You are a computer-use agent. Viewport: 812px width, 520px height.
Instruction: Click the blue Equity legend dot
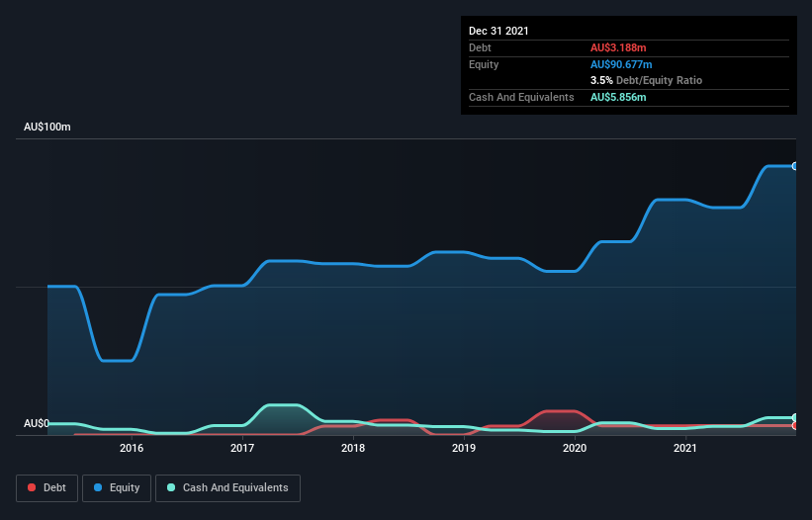pyautogui.click(x=98, y=487)
